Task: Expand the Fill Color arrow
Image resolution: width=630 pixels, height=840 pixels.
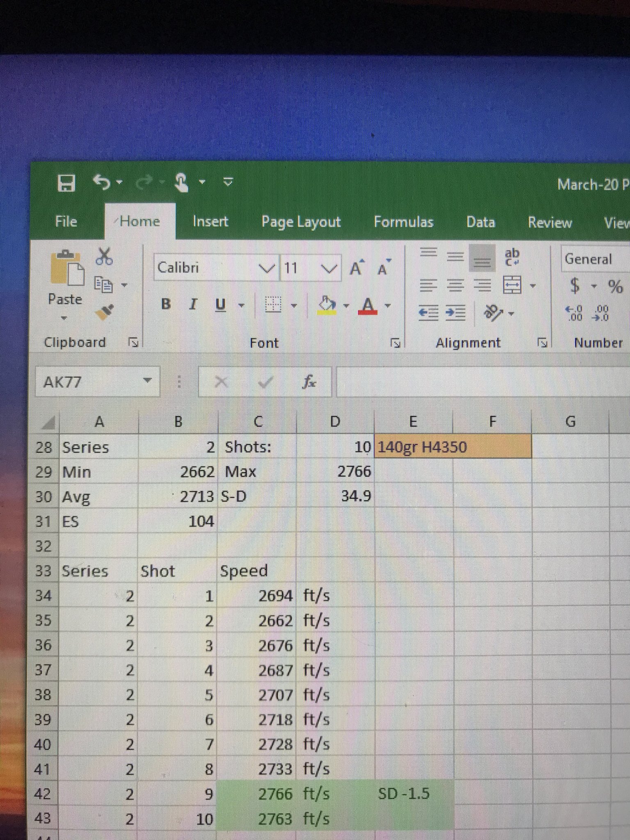Action: [346, 306]
